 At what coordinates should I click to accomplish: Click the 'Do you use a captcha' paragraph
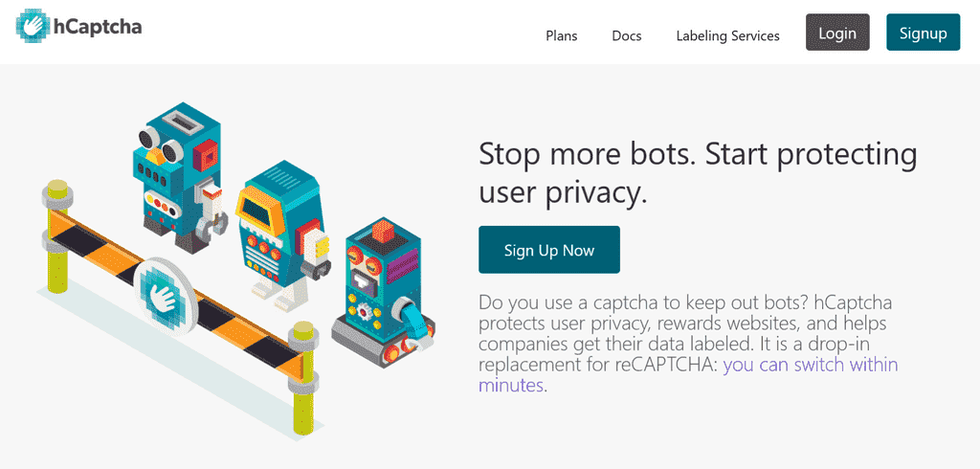click(x=688, y=344)
